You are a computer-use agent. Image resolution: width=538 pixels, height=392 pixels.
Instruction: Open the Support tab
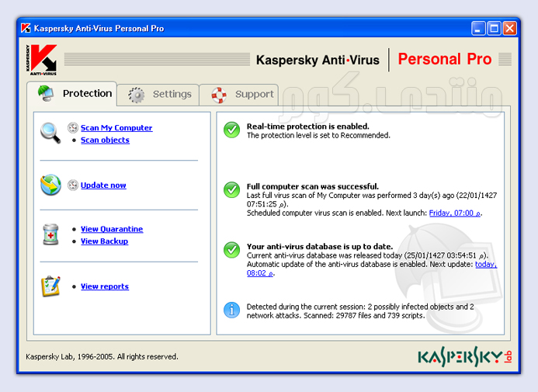[x=243, y=95]
